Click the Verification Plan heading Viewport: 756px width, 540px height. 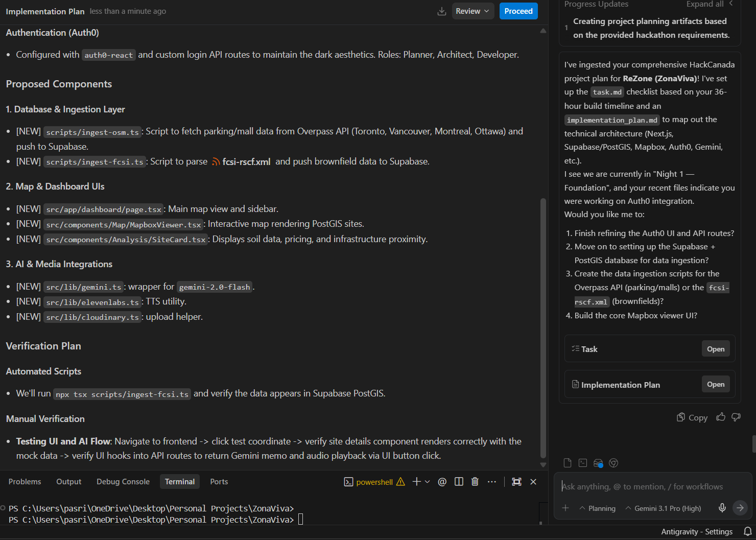click(43, 346)
